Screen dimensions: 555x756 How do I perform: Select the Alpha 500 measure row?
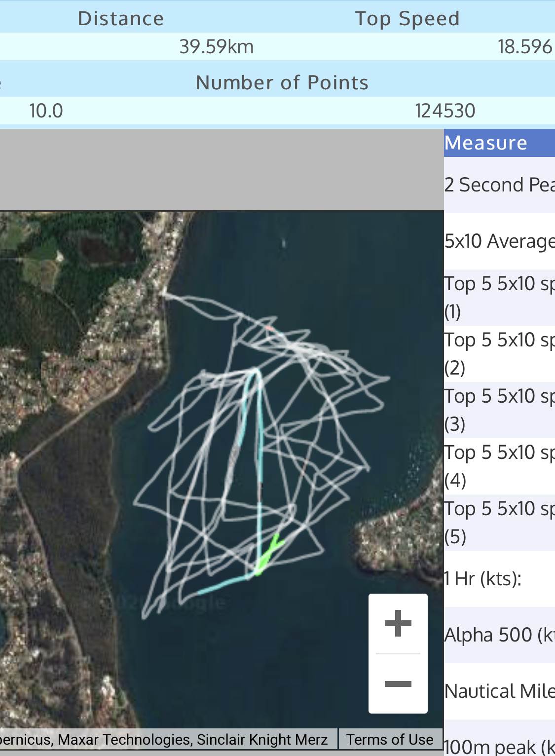point(499,635)
